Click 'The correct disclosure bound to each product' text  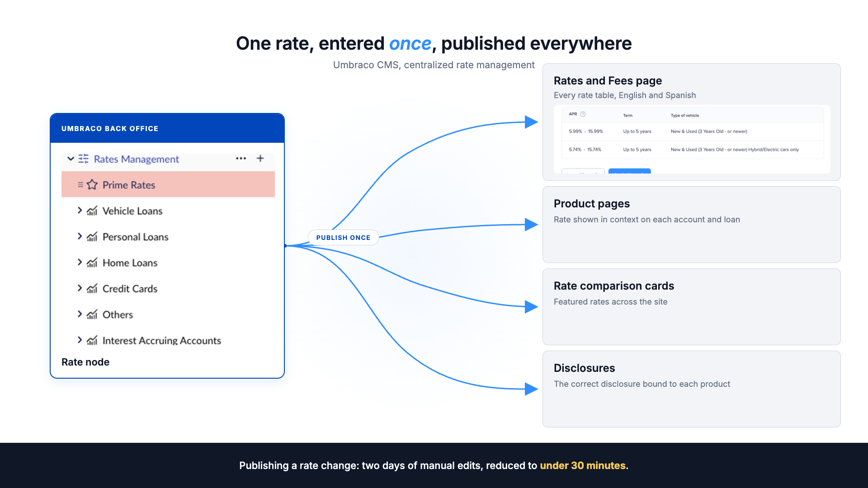point(642,384)
